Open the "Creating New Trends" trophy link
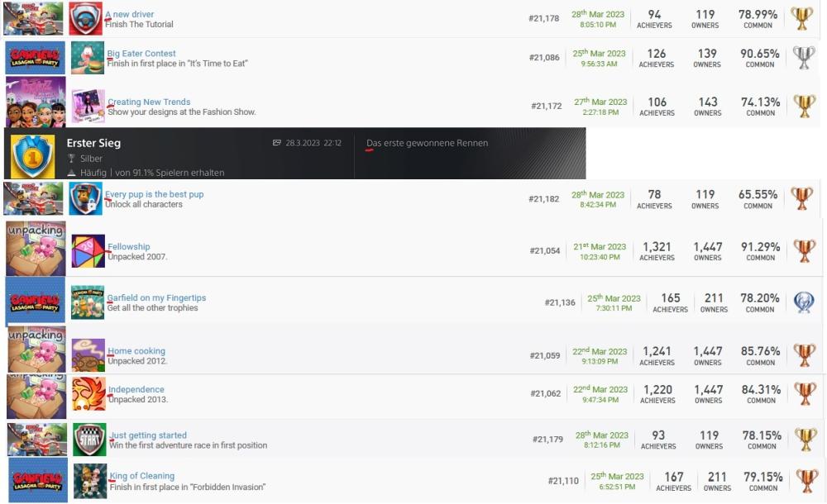Image resolution: width=827 pixels, height=504 pixels. 149,102
